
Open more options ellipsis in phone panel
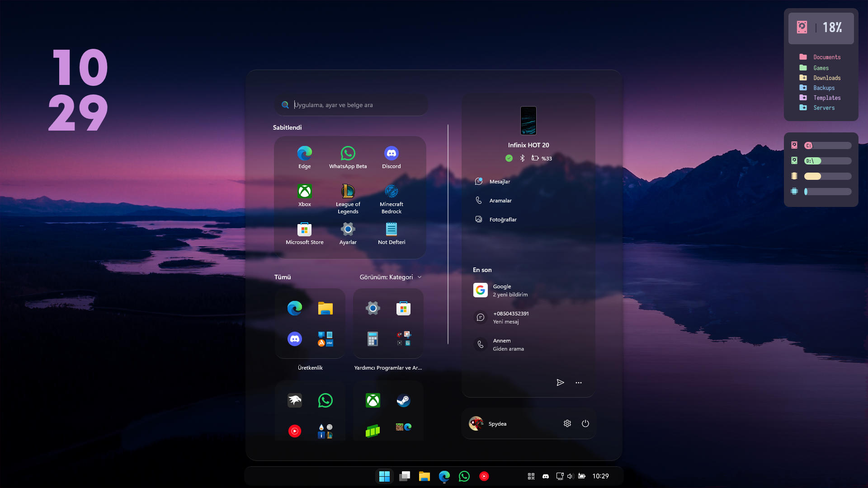578,383
